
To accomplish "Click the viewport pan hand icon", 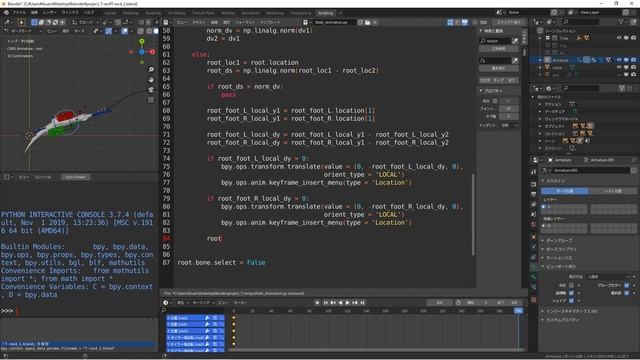I will tap(151, 80).
